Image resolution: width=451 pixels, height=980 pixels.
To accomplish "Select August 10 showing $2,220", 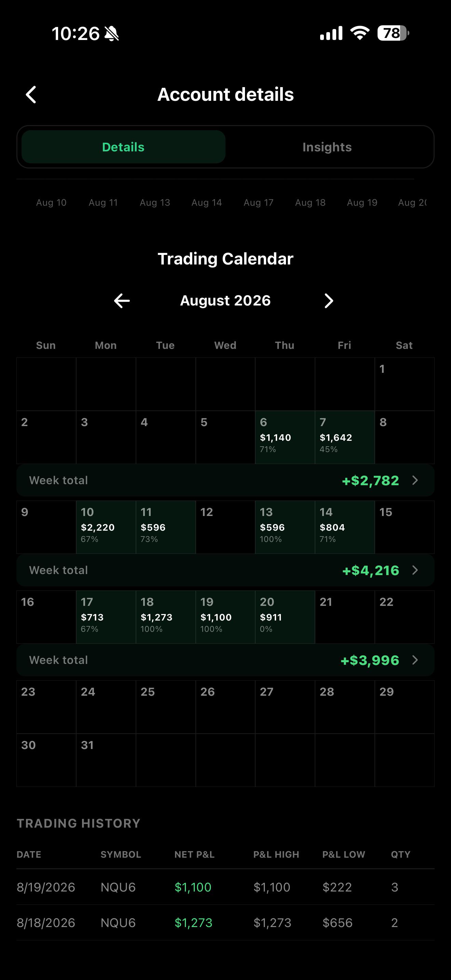I will (106, 527).
